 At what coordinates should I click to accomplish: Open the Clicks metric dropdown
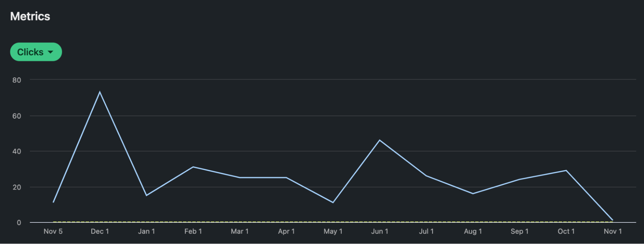[x=35, y=52]
